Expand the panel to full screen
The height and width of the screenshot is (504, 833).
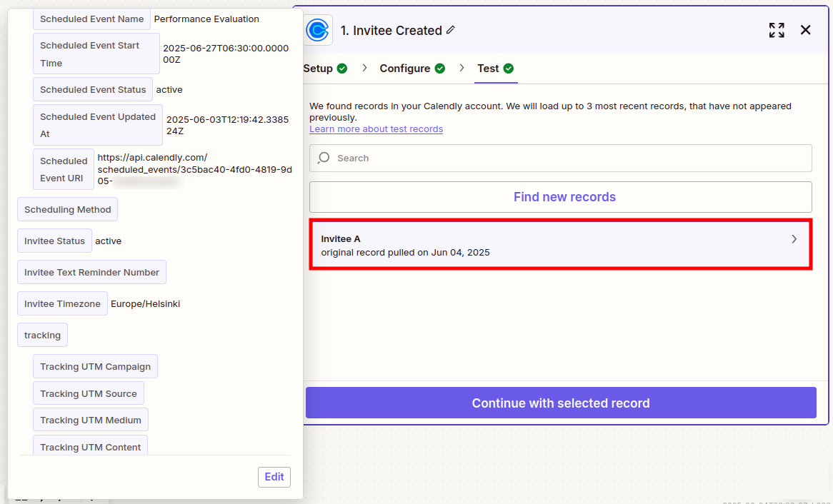tap(777, 30)
